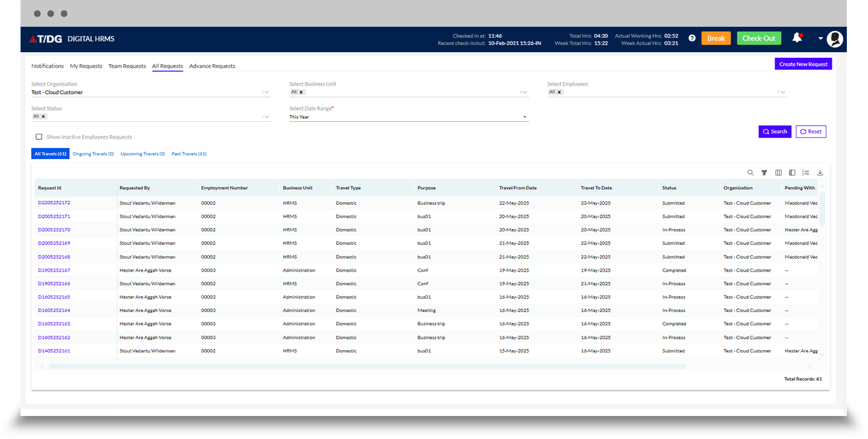Show Past Travels (61) tab
The image size is (868, 439).
(x=189, y=154)
